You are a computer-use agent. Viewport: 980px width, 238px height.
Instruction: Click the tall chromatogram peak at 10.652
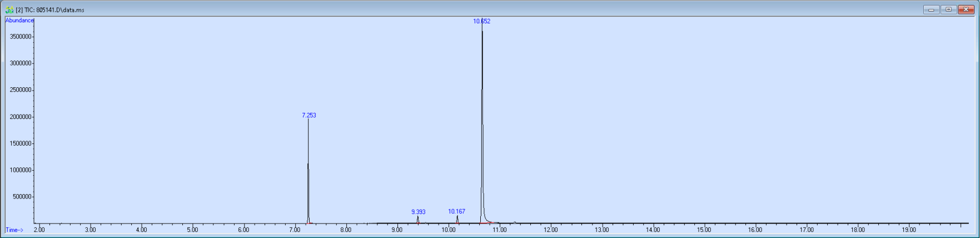[x=482, y=122]
